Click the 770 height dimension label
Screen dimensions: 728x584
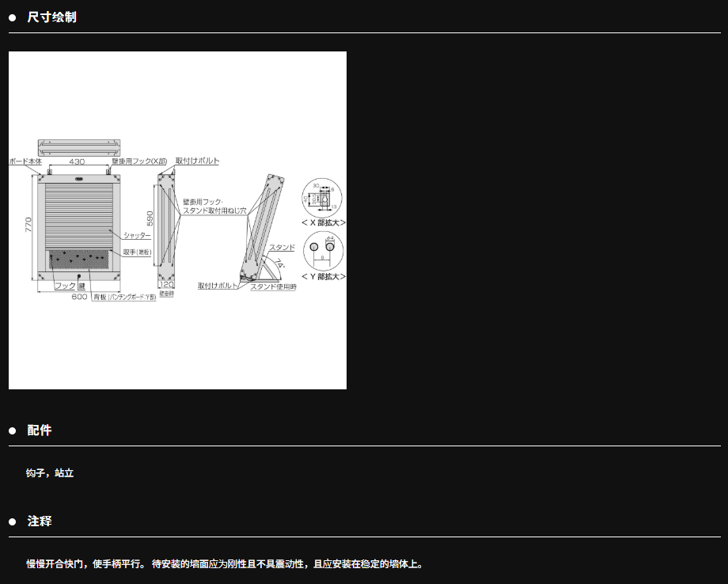[x=27, y=226]
